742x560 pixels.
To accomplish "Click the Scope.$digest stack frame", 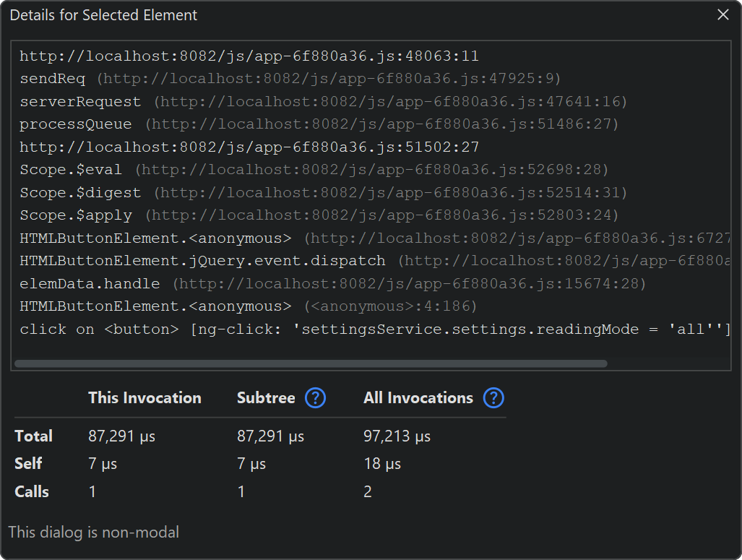I will coord(323,193).
